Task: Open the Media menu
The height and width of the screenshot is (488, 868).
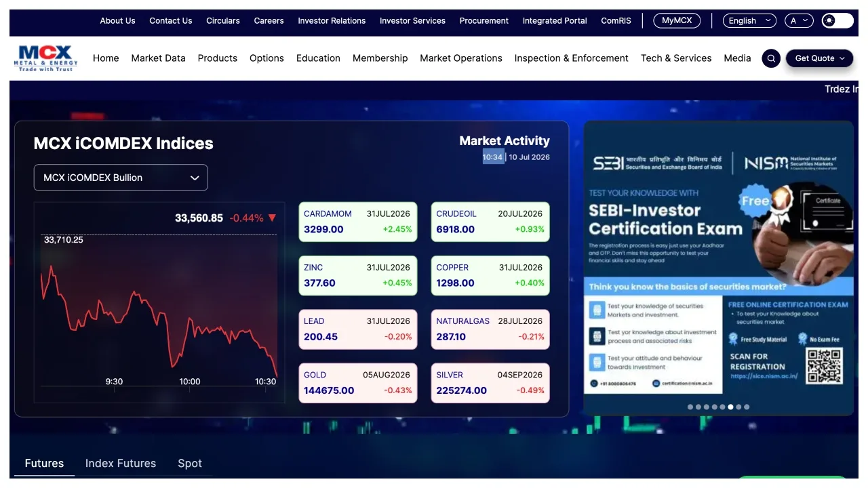Action: click(x=737, y=58)
